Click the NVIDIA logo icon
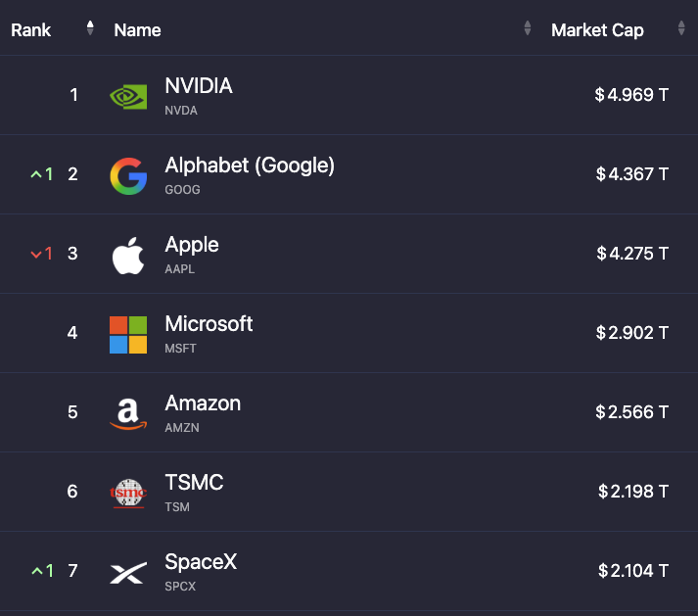Screen dimensions: 698x616 point(128,96)
